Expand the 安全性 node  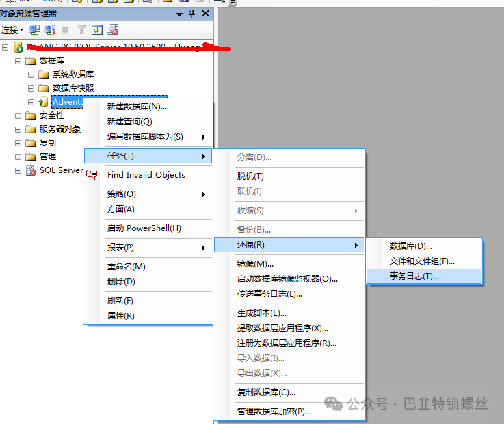(x=18, y=116)
